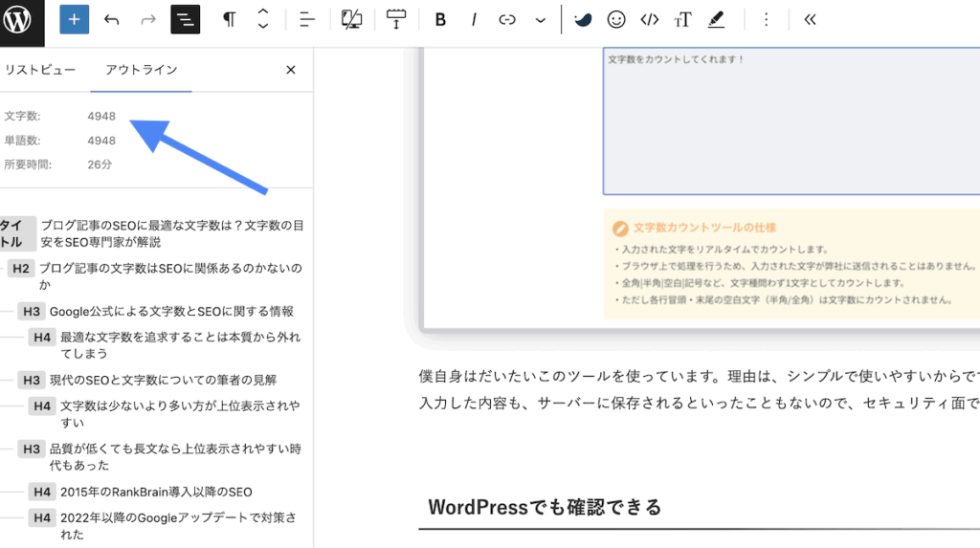
Task: Toggle bold formatting
Action: click(x=440, y=20)
